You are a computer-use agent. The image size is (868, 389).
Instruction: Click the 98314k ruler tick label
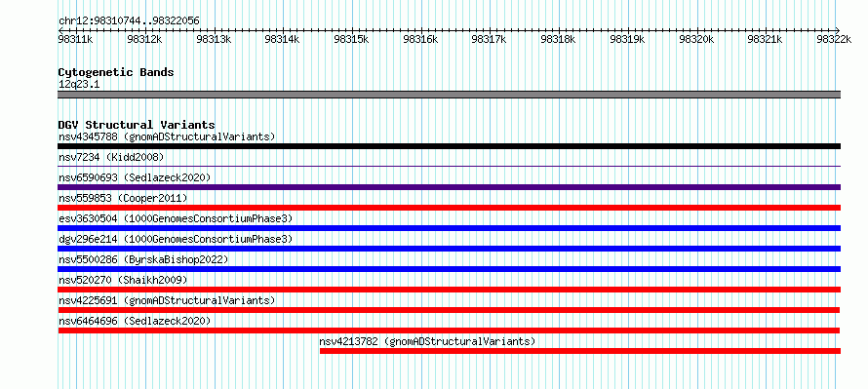pos(282,39)
